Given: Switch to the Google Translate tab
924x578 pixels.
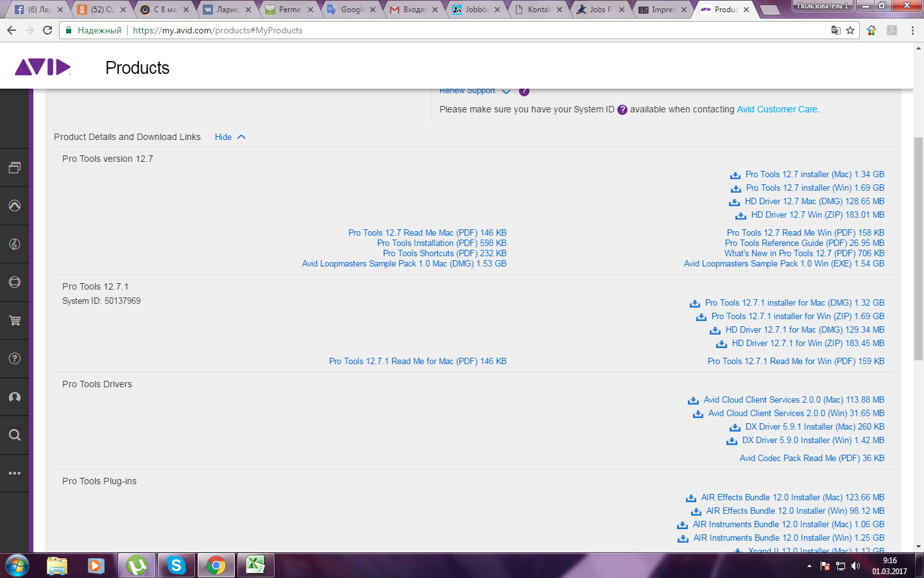Looking at the screenshot, I should (352, 10).
